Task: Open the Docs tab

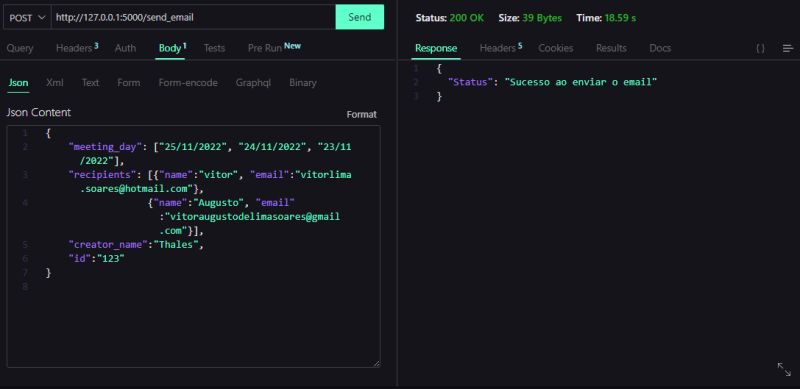Action: click(x=660, y=48)
